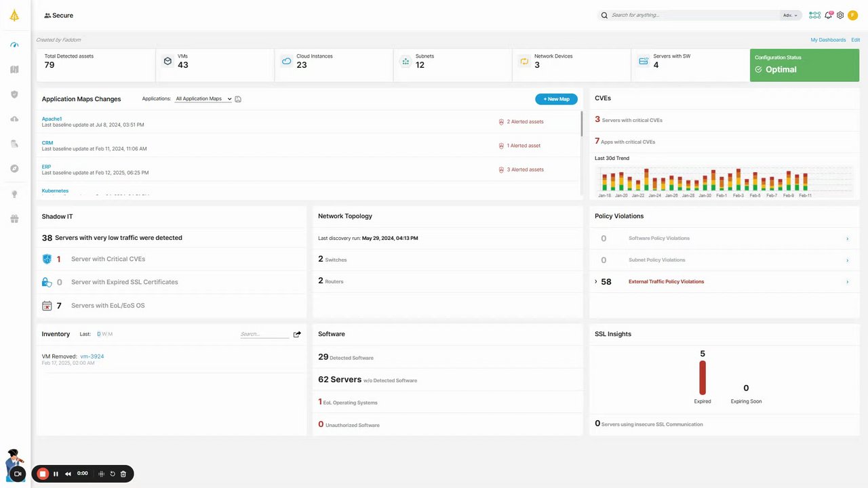Open the Adv. search options dropdown
Image resolution: width=868 pixels, height=488 pixels.
pyautogui.click(x=791, y=15)
